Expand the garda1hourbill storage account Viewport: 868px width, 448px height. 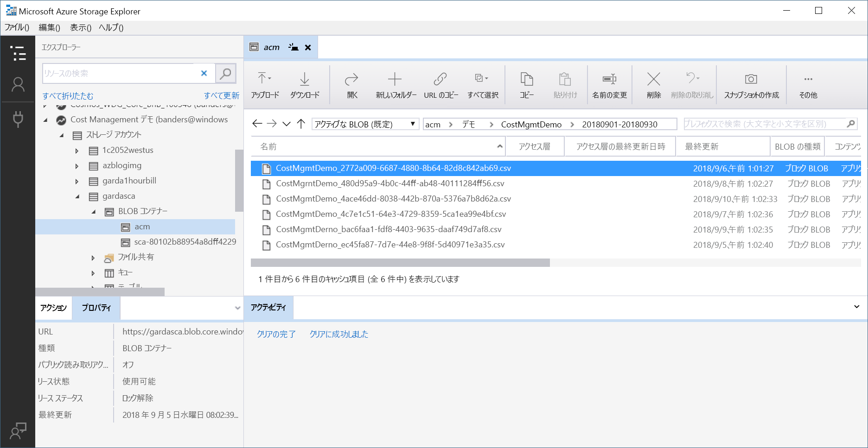(x=77, y=181)
